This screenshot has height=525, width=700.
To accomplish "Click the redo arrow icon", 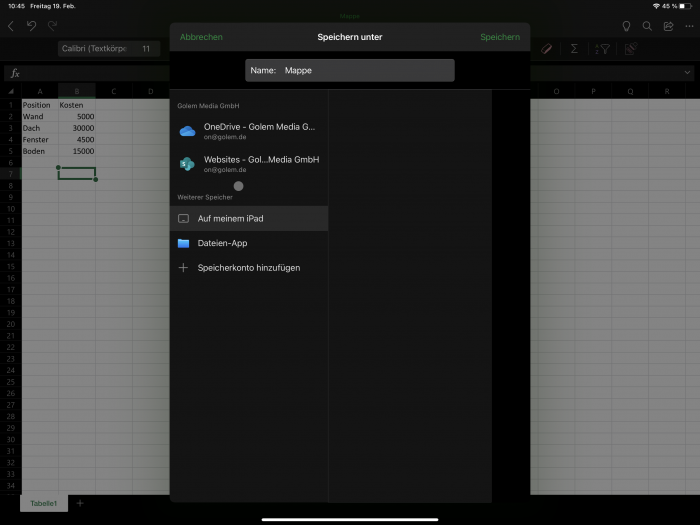I will pyautogui.click(x=52, y=26).
